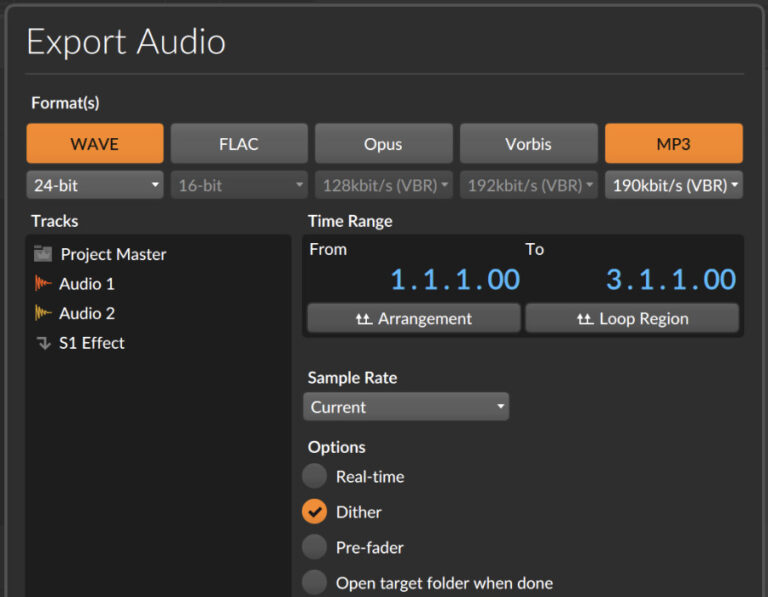Select the S1 Effect track
The image size is (768, 597).
click(158, 343)
